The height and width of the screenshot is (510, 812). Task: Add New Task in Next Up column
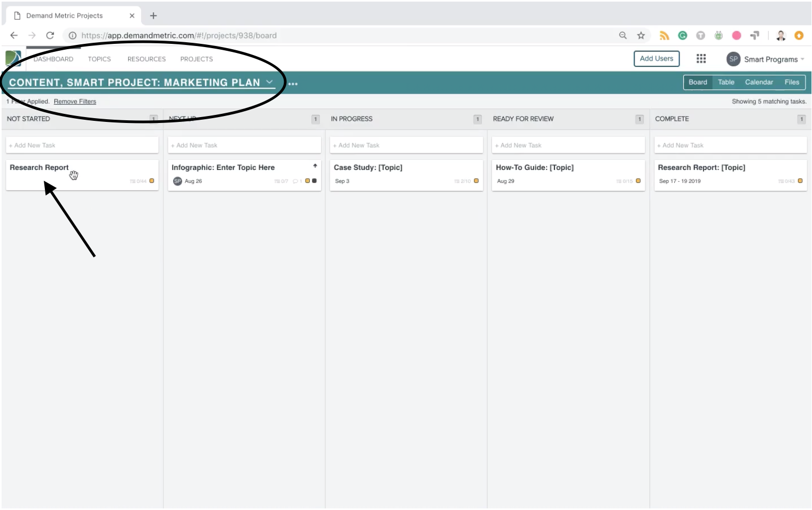click(244, 145)
